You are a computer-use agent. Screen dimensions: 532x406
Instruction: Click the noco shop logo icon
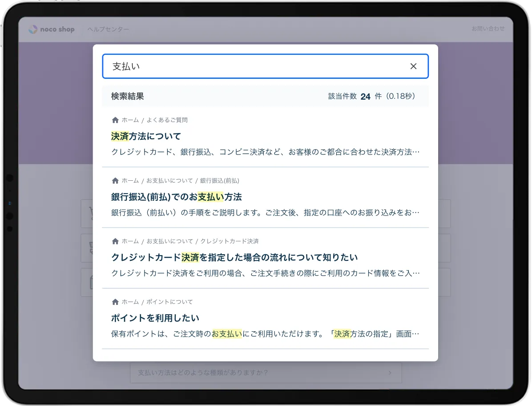coord(33,29)
